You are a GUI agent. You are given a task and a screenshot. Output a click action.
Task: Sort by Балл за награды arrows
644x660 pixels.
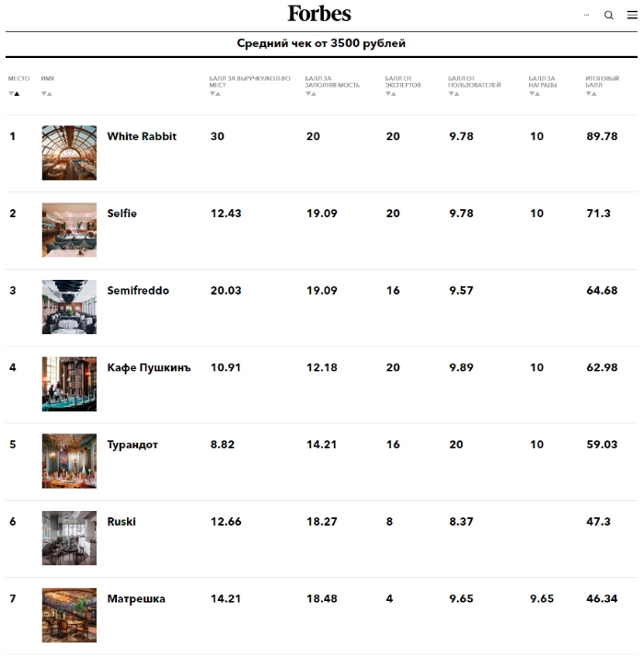[x=534, y=93]
